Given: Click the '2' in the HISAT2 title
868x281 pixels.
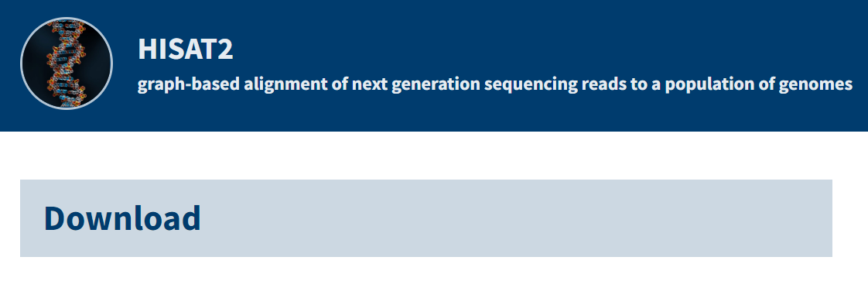Looking at the screenshot, I should click(224, 50).
